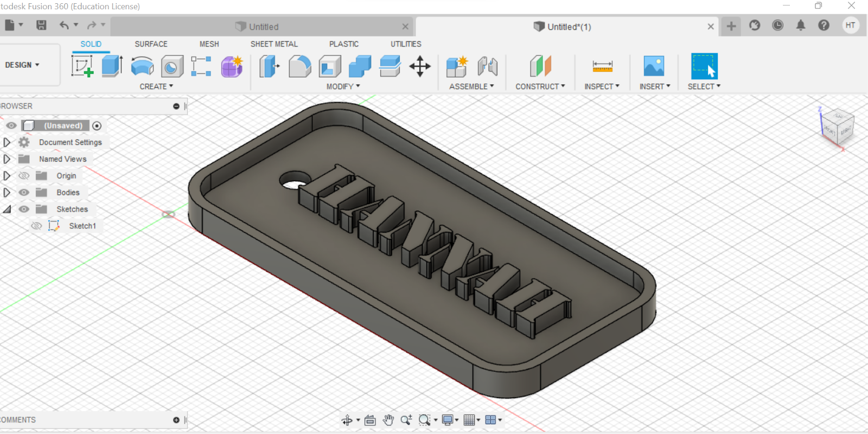The image size is (868, 434).
Task: Click the Create Sketch tool icon
Action: point(82,66)
